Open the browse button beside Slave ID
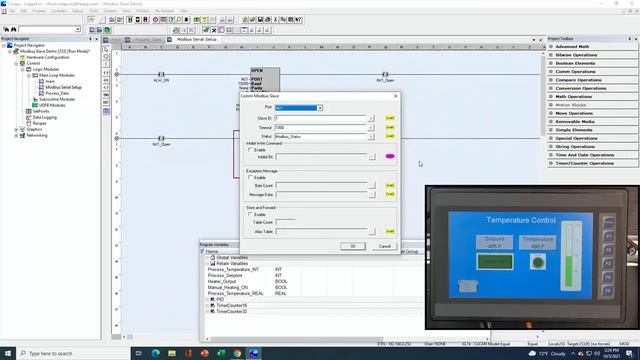The image size is (640, 360). (371, 118)
